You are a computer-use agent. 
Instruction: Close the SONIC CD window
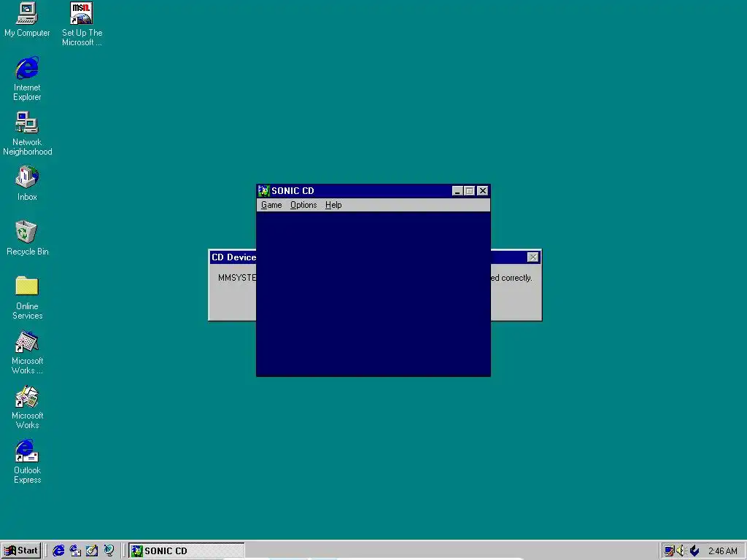483,191
